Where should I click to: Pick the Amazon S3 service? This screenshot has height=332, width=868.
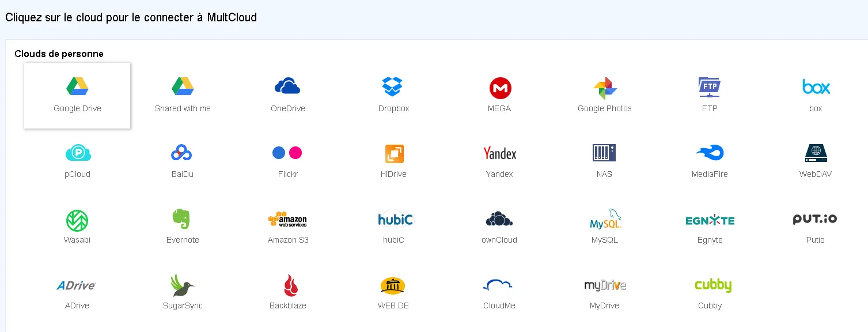pyautogui.click(x=287, y=219)
